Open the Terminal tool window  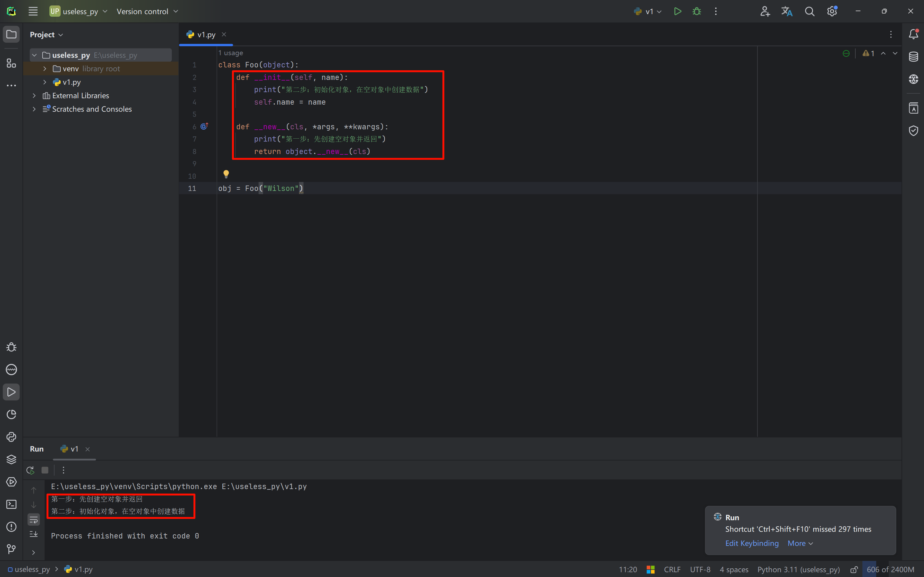point(11,504)
